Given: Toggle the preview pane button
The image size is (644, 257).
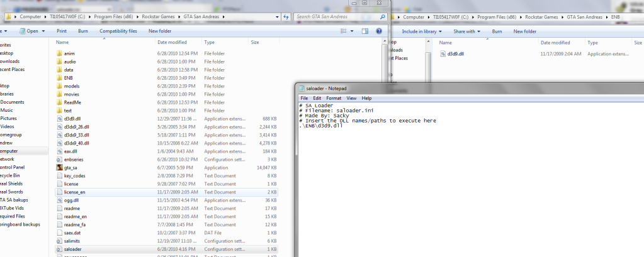Looking at the screenshot, I should click(x=366, y=31).
